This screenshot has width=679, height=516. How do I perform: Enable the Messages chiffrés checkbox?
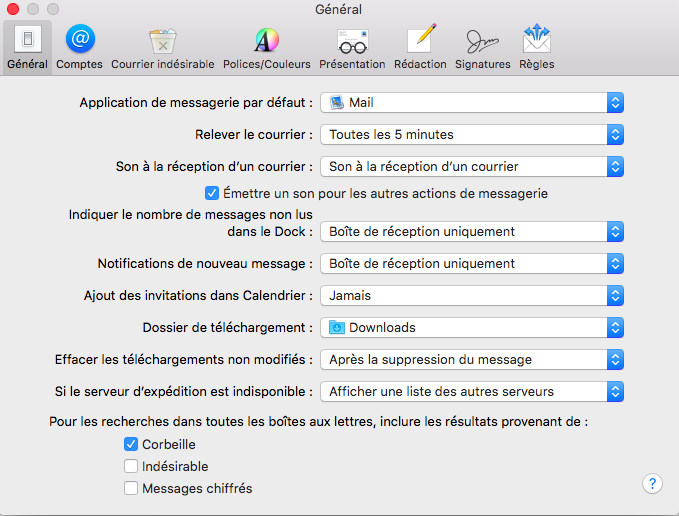pos(131,488)
